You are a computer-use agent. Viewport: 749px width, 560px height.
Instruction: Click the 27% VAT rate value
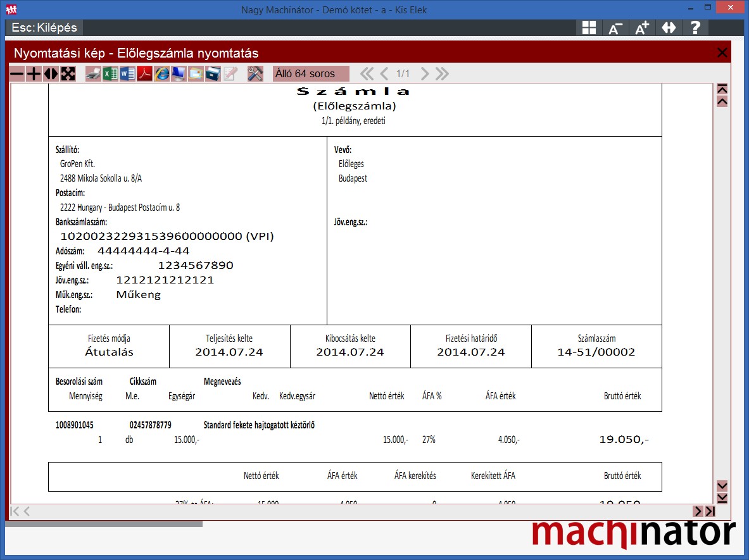tap(429, 440)
